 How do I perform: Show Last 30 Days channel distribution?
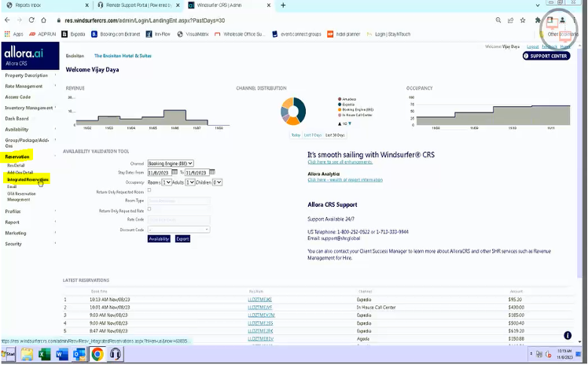pos(335,135)
